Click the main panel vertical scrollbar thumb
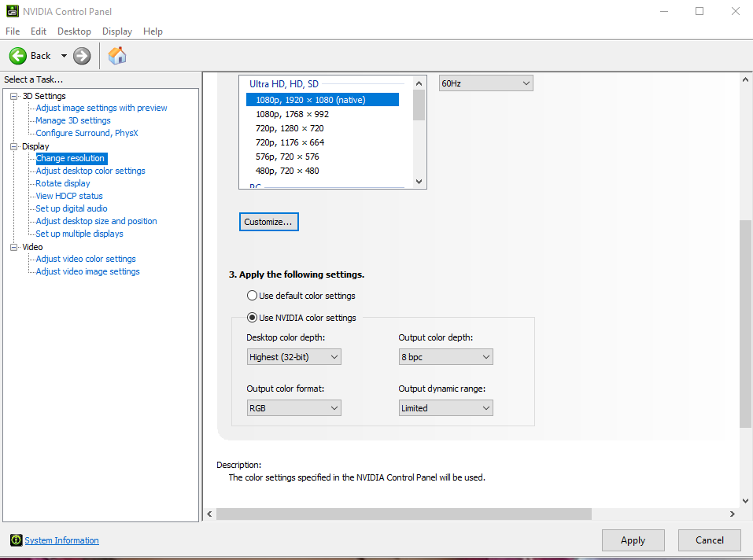753x560 pixels. [745, 324]
